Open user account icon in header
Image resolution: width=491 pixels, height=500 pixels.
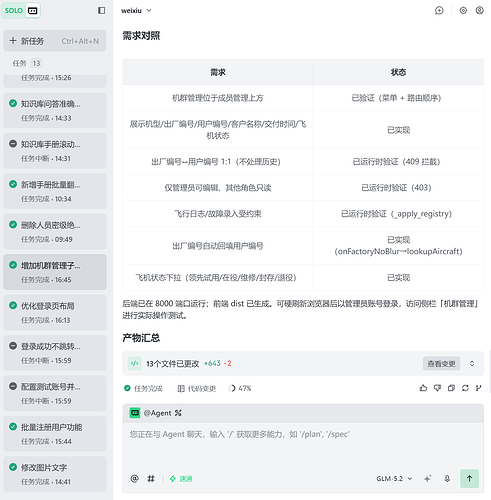[479, 10]
